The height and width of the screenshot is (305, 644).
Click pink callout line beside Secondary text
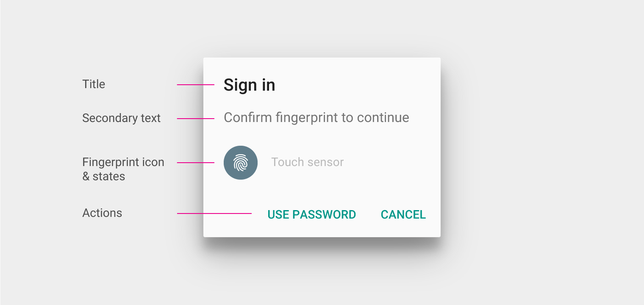pos(196,119)
